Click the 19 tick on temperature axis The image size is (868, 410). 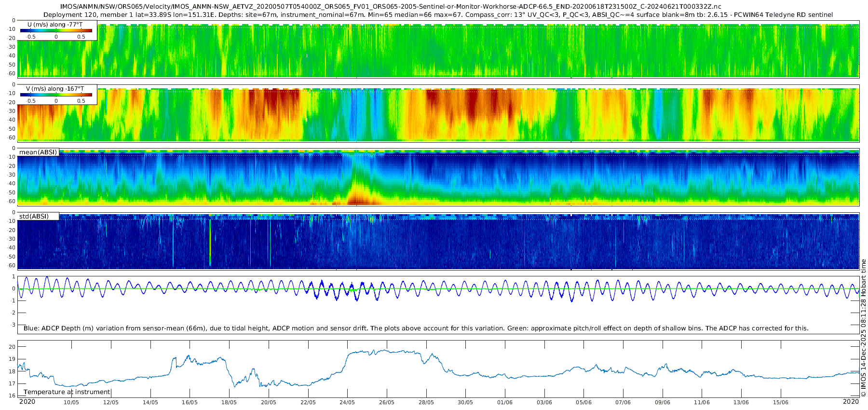coord(12,359)
